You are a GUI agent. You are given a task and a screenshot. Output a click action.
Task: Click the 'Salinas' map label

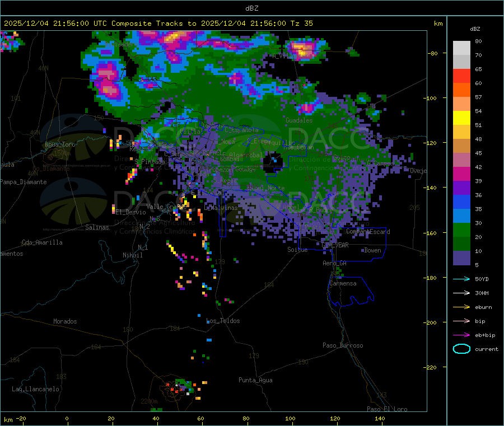pos(97,227)
